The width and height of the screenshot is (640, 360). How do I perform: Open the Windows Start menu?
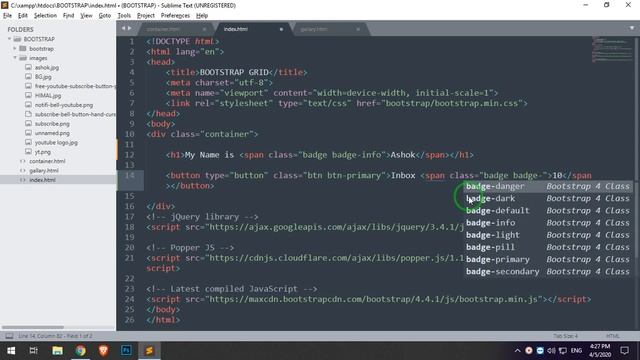tap(11, 351)
